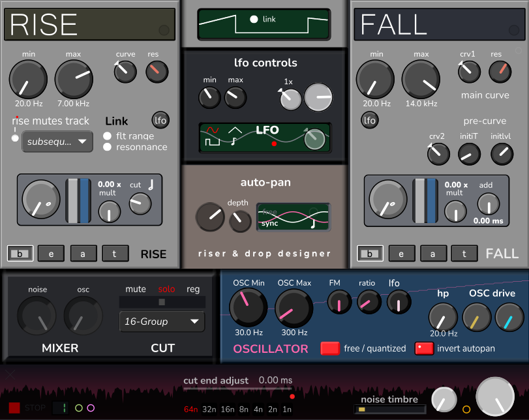529x420 pixels.
Task: Click the note icon beside cut in RISE
Action: 149,185
